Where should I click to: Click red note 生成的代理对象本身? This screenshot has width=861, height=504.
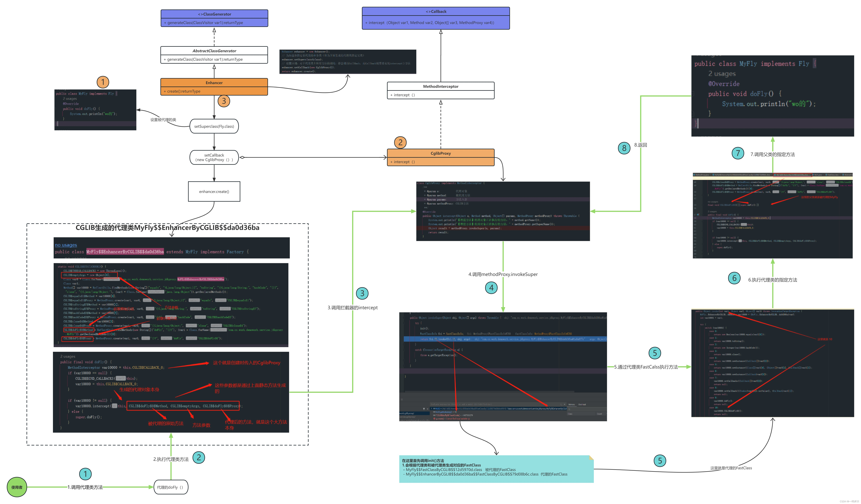[x=139, y=390]
